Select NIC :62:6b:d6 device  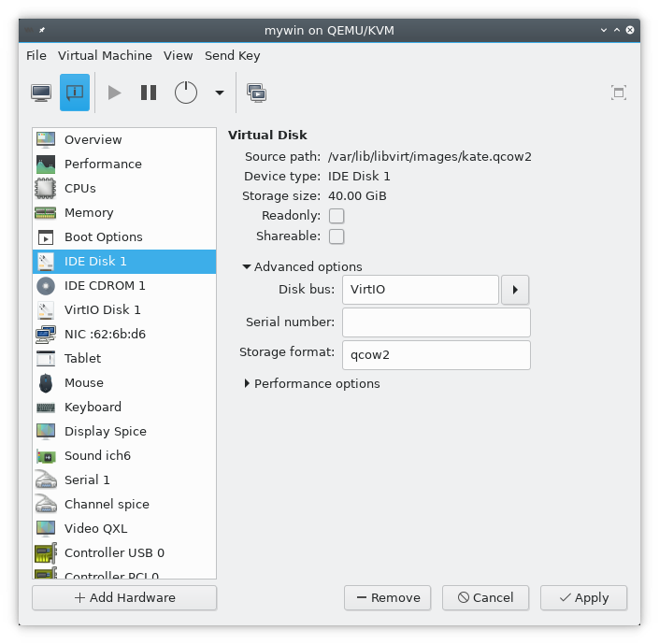[x=105, y=334]
